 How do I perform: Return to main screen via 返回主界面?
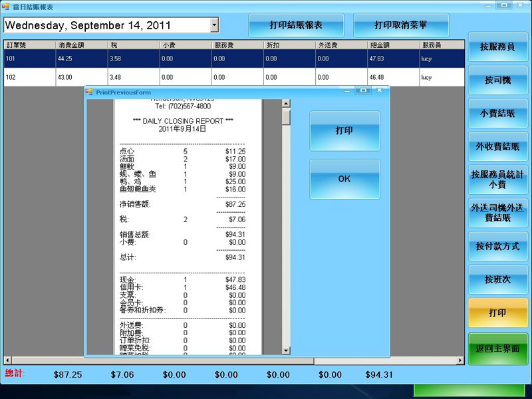(497, 348)
